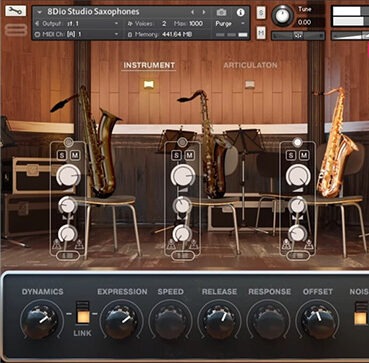Click the right mic icon under the right sax panel
The image size is (369, 363).
(x=309, y=245)
